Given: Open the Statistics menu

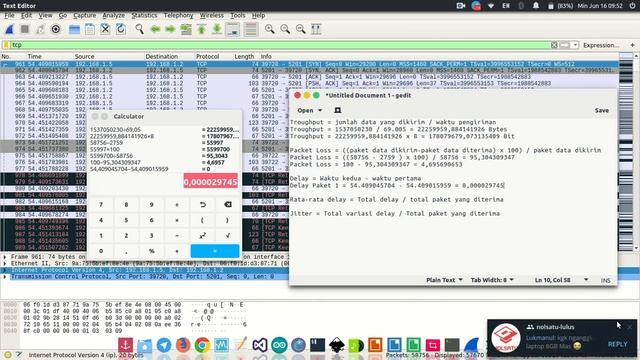Looking at the screenshot, I should pos(144,15).
